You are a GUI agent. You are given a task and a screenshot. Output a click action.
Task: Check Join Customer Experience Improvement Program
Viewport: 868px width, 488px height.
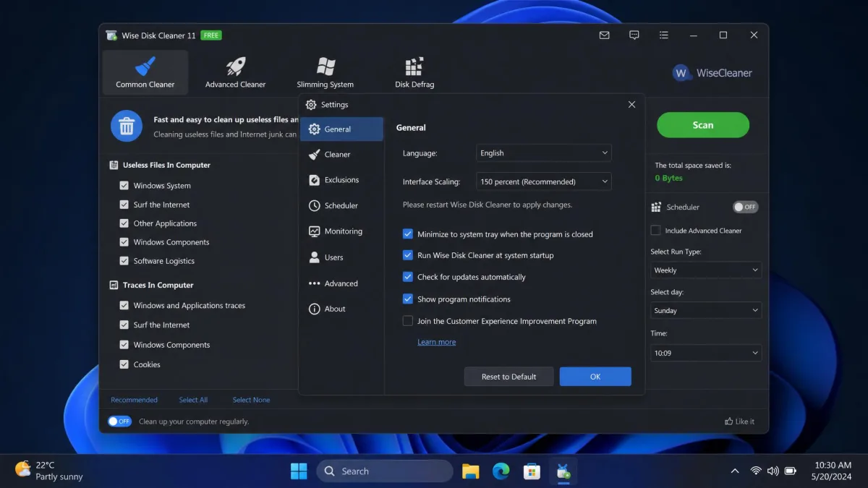point(408,321)
